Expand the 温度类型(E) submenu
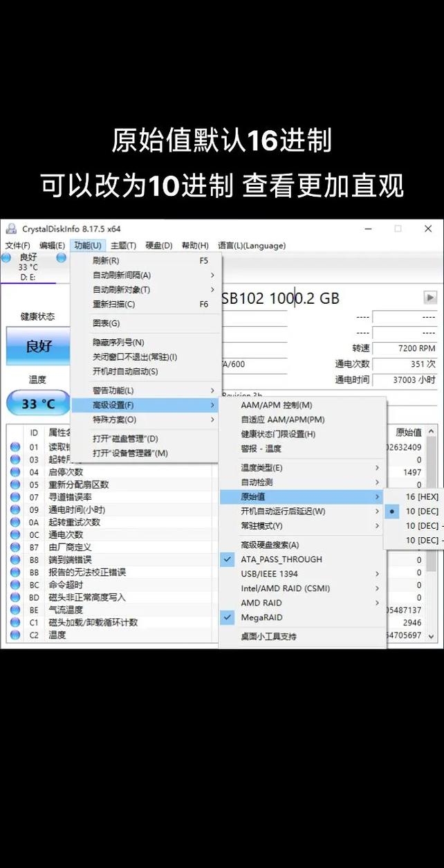444x868 pixels. click(x=302, y=468)
